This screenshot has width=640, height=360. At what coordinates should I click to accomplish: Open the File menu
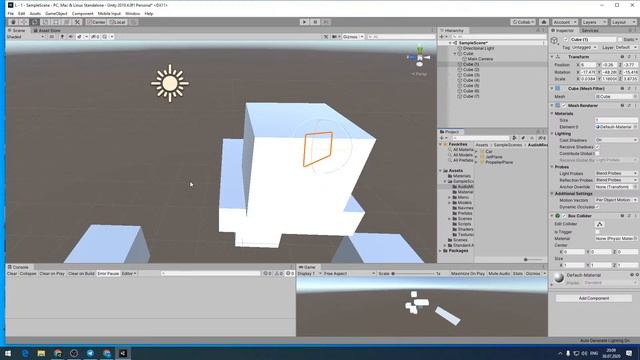tap(11, 13)
